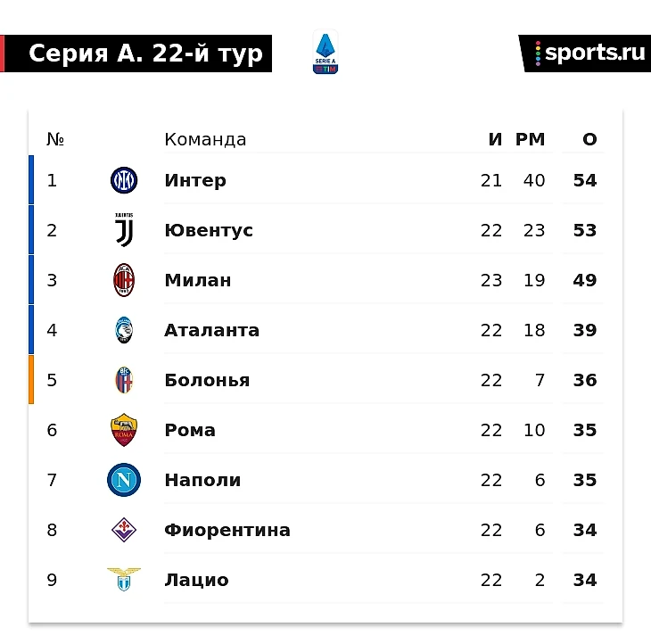Click the Serie A league logo
Image resolution: width=651 pixels, height=644 pixels.
[x=325, y=54]
